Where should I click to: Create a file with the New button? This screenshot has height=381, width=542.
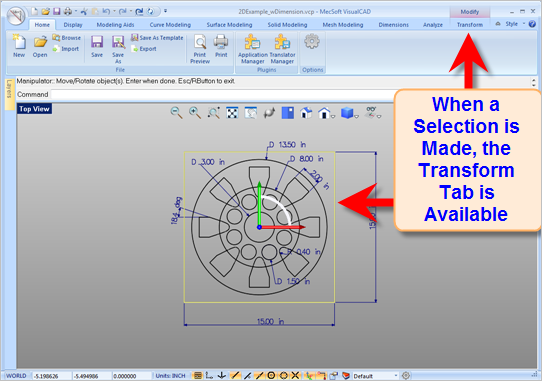pyautogui.click(x=19, y=46)
